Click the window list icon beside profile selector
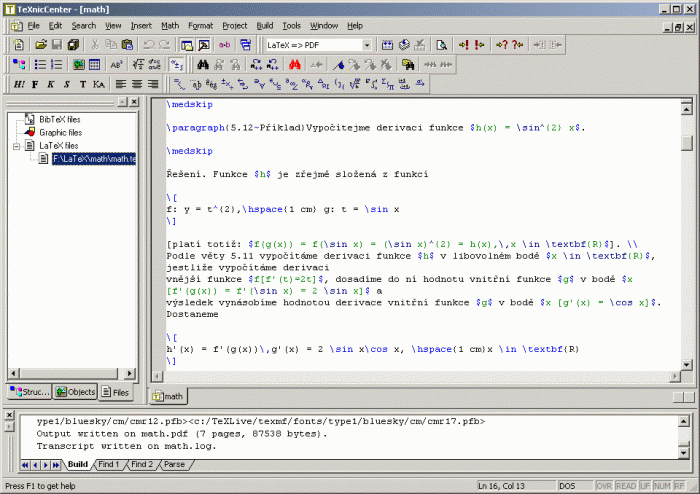The image size is (700, 494). pyautogui.click(x=246, y=45)
